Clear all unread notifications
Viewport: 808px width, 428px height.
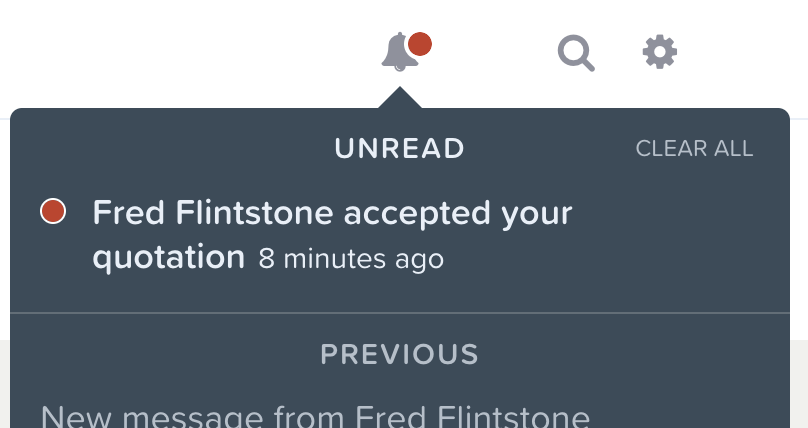(694, 149)
